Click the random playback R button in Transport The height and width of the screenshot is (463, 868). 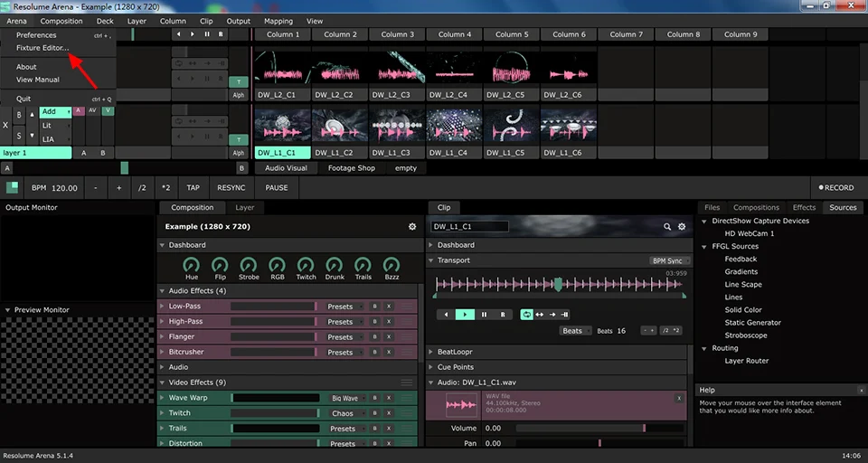[x=503, y=315]
